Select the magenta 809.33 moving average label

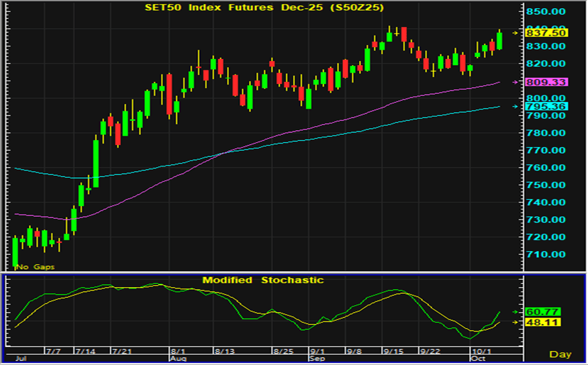[x=548, y=82]
